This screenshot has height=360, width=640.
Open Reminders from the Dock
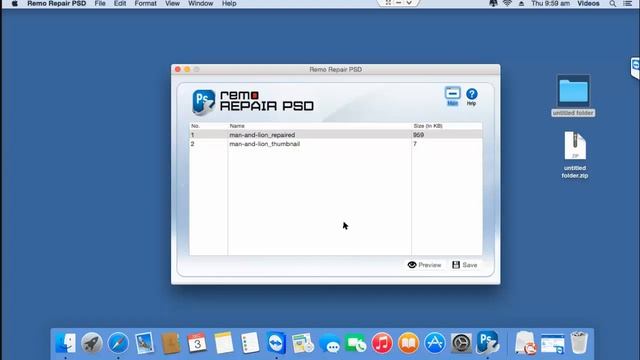coord(250,342)
